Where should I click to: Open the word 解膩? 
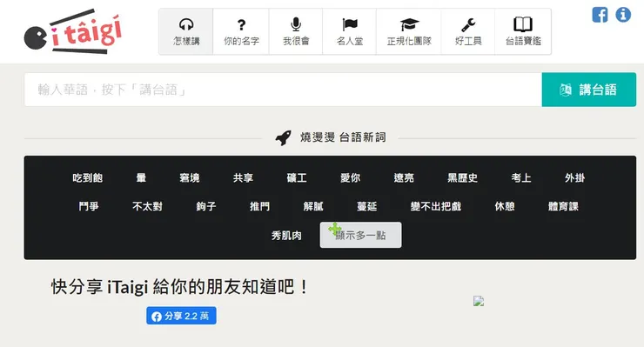click(313, 206)
